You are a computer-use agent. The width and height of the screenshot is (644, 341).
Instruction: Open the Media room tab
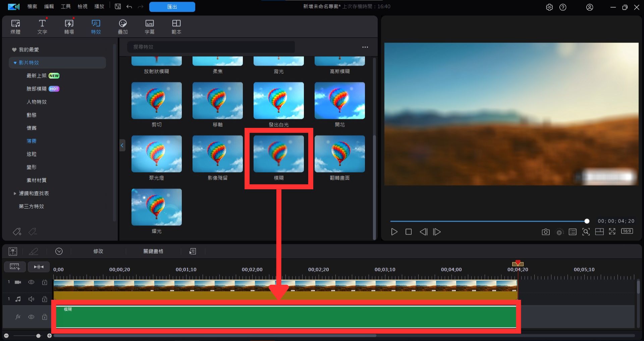15,26
